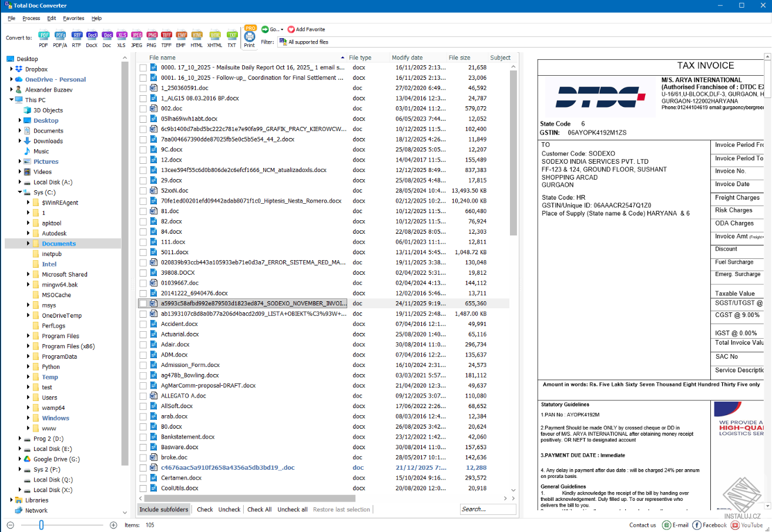
Task: Check the 52xxN.doc file checkbox
Action: click(x=143, y=191)
